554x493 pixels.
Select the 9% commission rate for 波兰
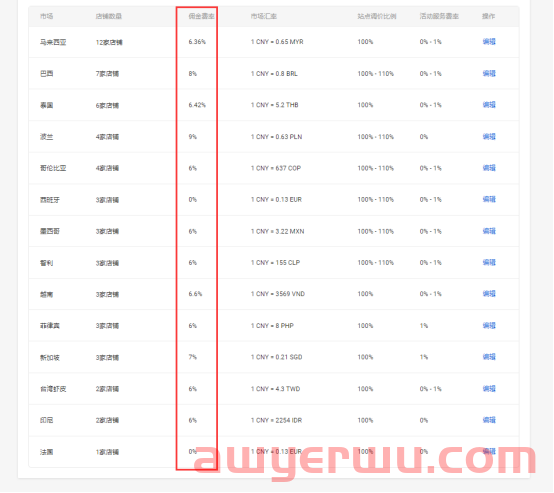(193, 137)
